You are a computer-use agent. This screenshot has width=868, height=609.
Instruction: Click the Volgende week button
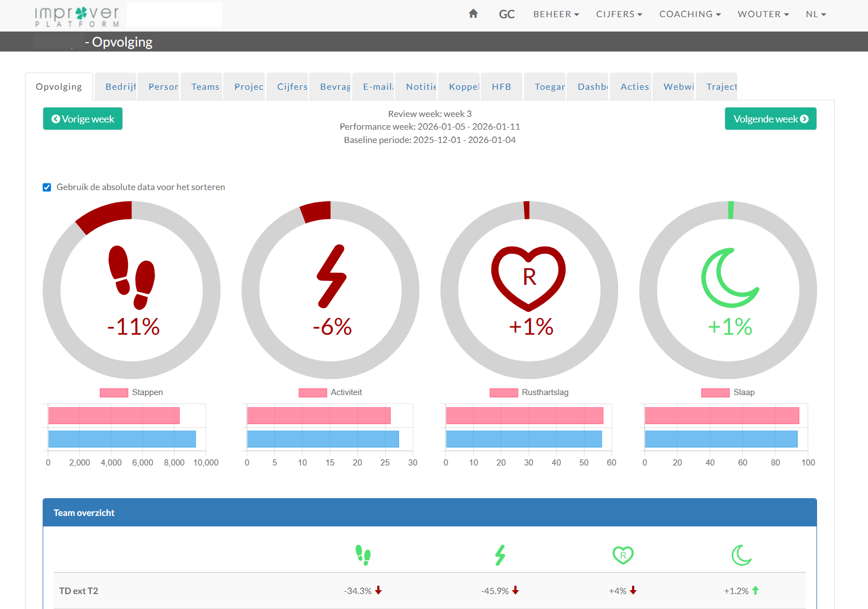coord(770,119)
